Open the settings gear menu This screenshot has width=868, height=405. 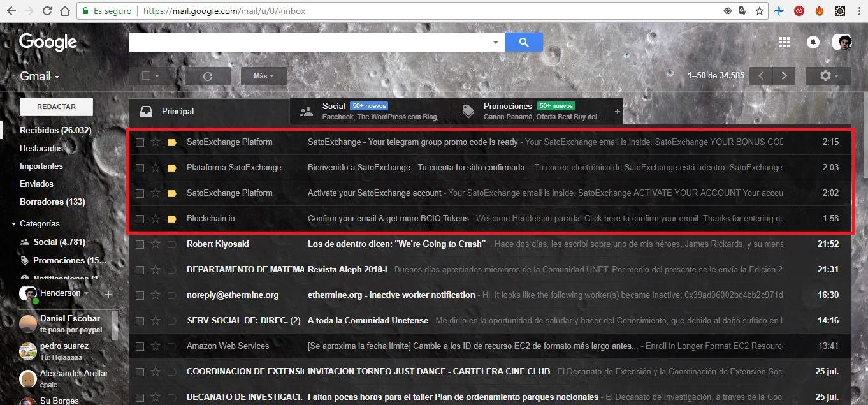pyautogui.click(x=828, y=76)
